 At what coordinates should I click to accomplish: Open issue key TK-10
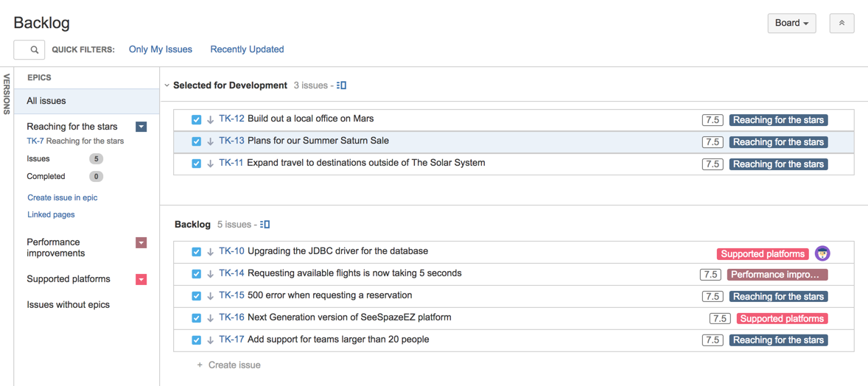231,251
